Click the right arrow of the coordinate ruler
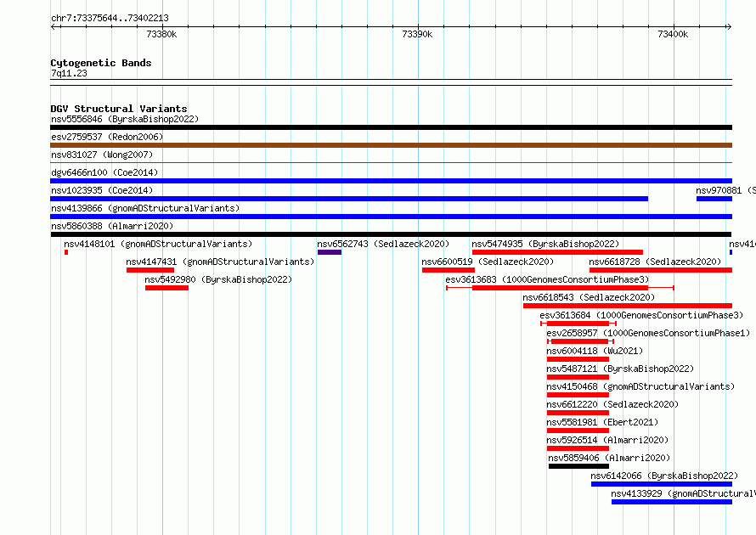The height and width of the screenshot is (535, 756). point(729,26)
